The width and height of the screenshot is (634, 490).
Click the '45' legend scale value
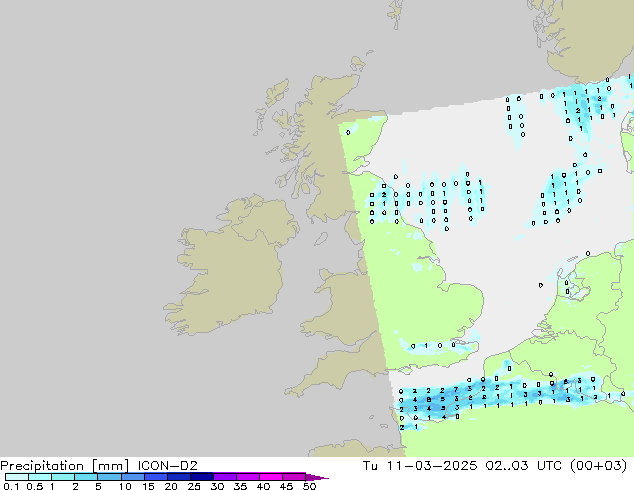(x=286, y=486)
